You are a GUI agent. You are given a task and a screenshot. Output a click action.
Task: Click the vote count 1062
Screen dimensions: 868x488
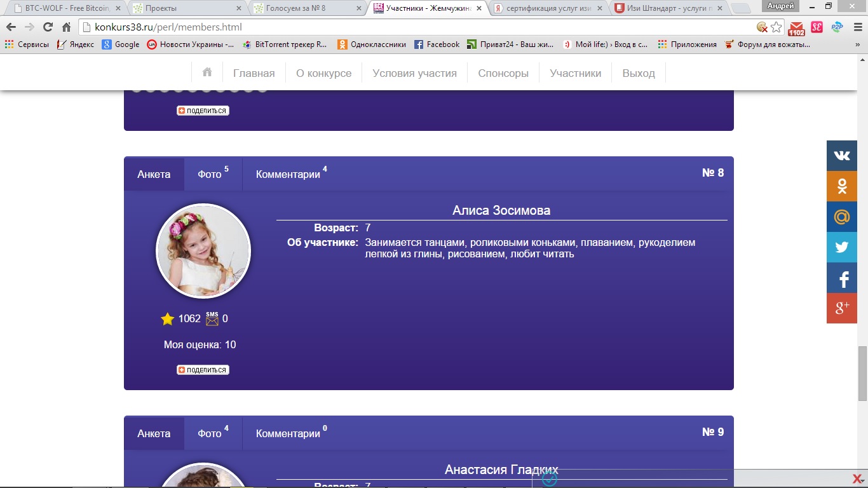pos(189,319)
